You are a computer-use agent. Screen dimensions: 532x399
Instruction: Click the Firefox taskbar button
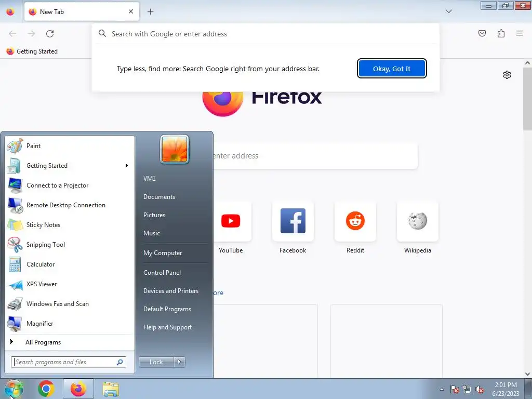78,389
